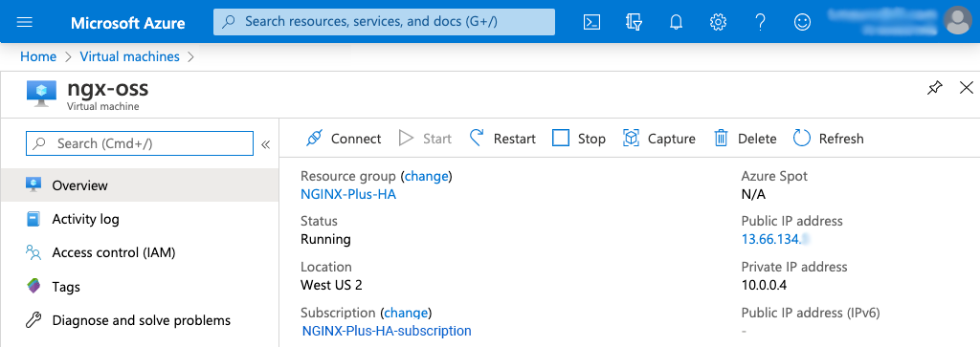
Task: Send feedback with smiley icon
Action: 802,23
